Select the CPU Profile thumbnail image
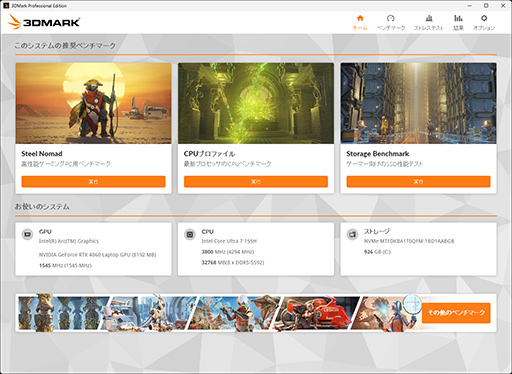 tap(256, 103)
